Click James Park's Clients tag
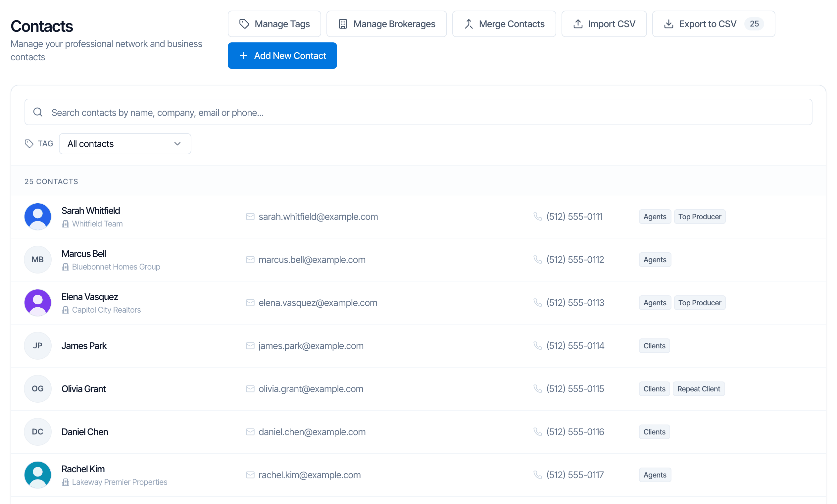This screenshot has width=837, height=504. (x=654, y=346)
